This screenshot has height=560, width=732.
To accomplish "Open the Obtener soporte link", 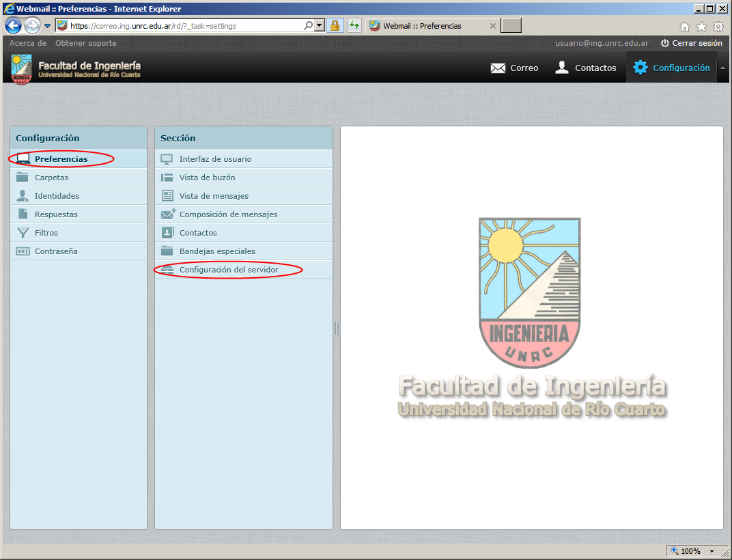I will [x=86, y=43].
